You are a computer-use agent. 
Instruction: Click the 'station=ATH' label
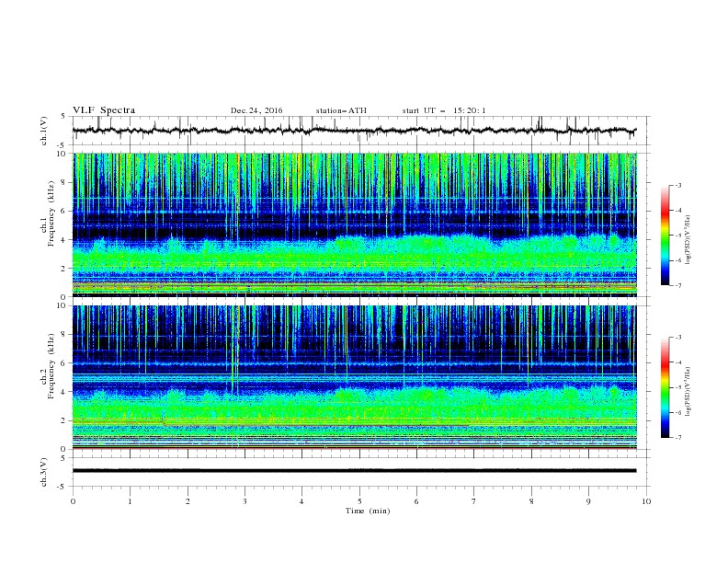[341, 110]
